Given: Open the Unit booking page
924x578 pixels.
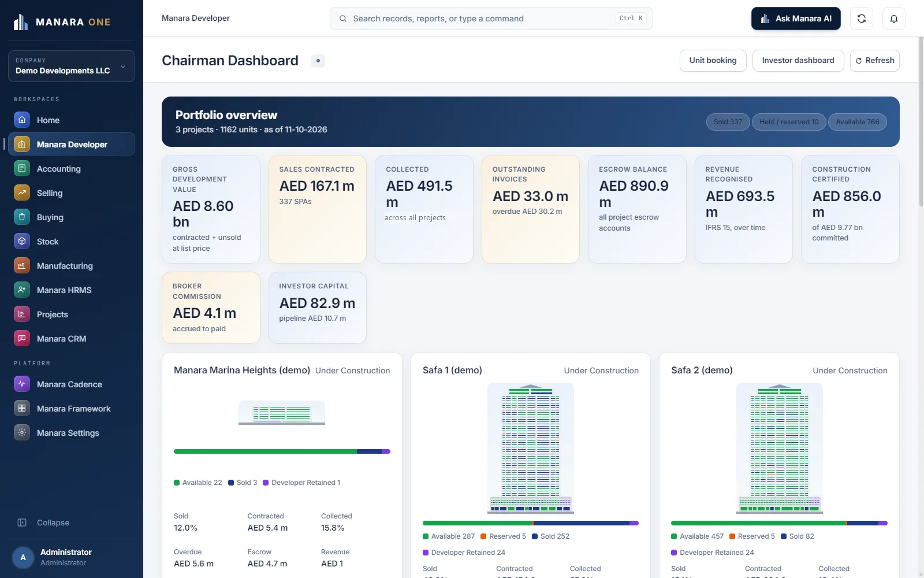Looking at the screenshot, I should coord(713,61).
